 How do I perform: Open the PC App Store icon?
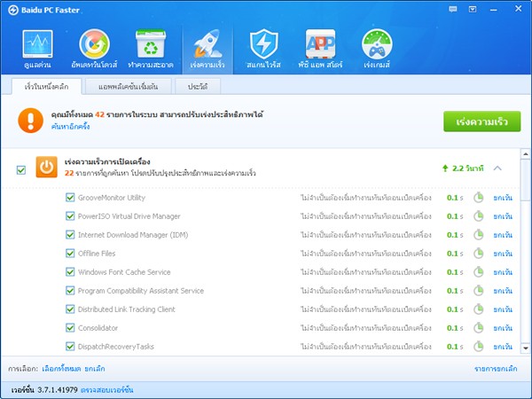pos(320,43)
